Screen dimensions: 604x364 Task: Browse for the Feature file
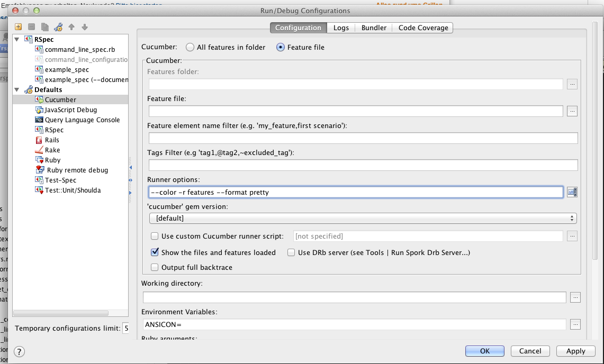click(x=572, y=111)
